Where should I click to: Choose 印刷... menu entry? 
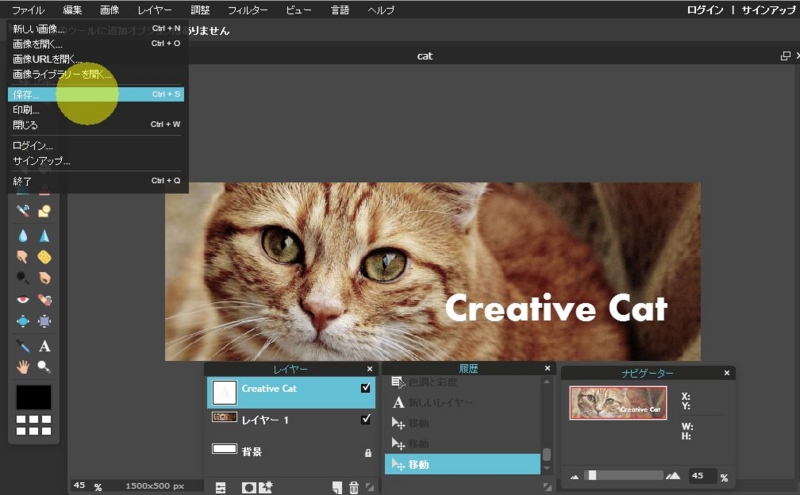pos(96,110)
